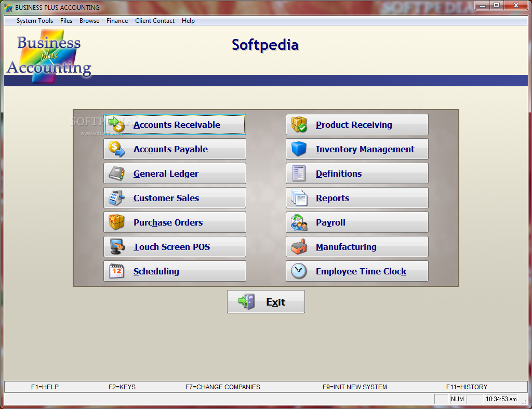
Task: Click the Manufacturing factory icon
Action: 299,247
